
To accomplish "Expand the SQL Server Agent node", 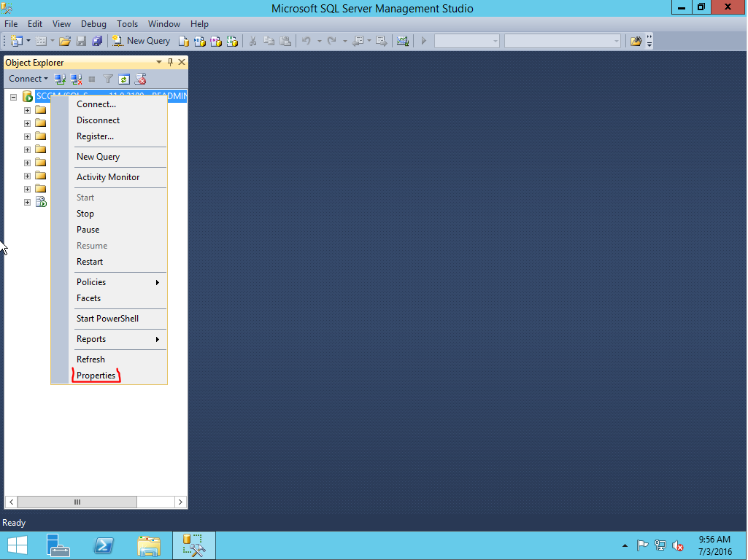I will (x=27, y=203).
